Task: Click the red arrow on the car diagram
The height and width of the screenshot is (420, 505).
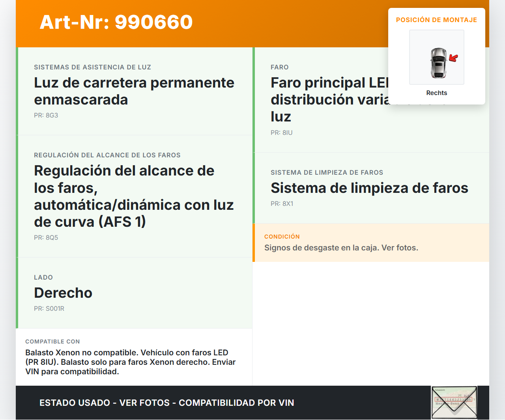Action: (x=453, y=58)
